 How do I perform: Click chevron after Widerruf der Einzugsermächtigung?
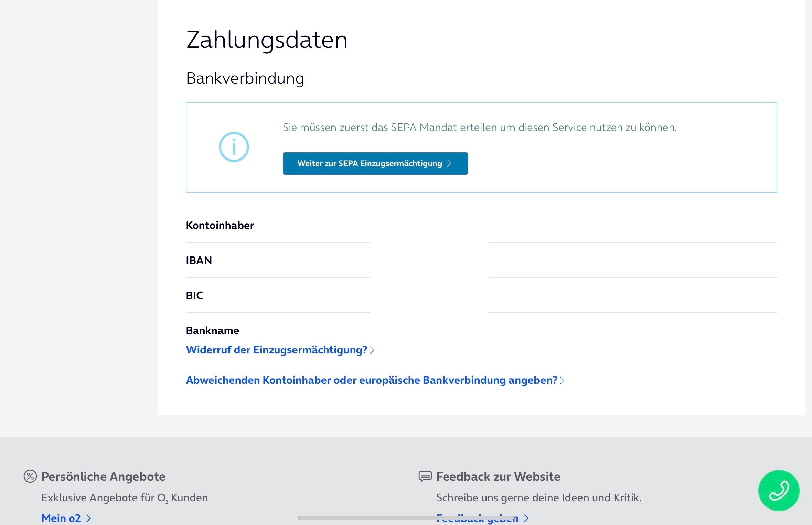click(372, 350)
